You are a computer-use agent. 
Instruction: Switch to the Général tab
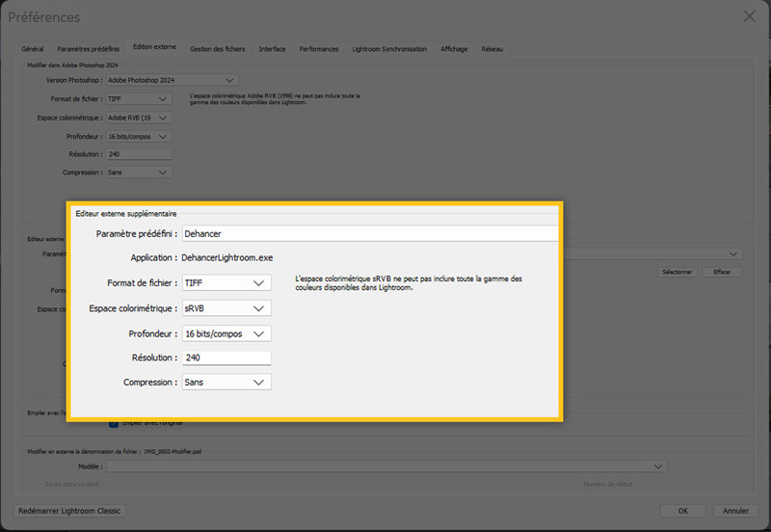click(x=33, y=49)
